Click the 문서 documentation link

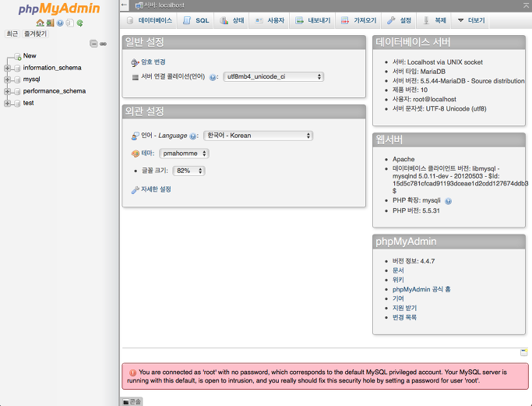point(398,270)
